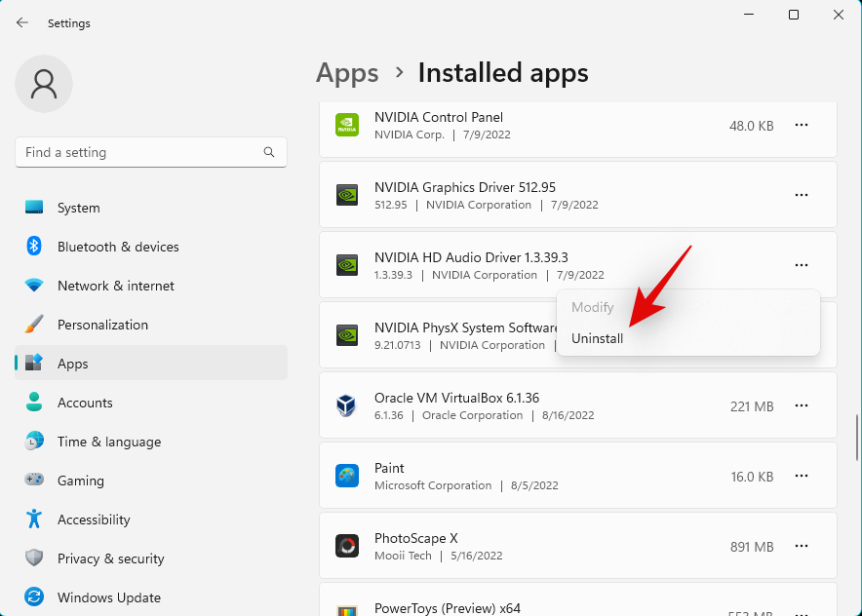Image resolution: width=862 pixels, height=616 pixels.
Task: Click the back arrow in Settings
Action: pyautogui.click(x=22, y=22)
